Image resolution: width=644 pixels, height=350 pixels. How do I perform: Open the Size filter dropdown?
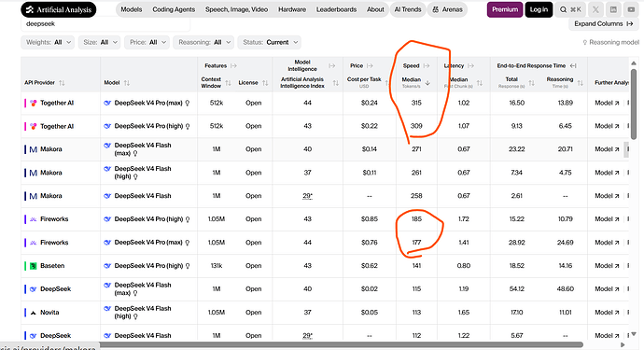(x=99, y=42)
